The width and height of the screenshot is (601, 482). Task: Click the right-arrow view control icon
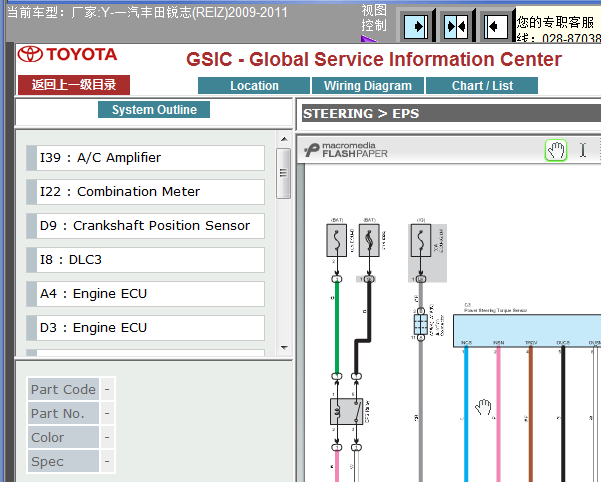coord(416,26)
